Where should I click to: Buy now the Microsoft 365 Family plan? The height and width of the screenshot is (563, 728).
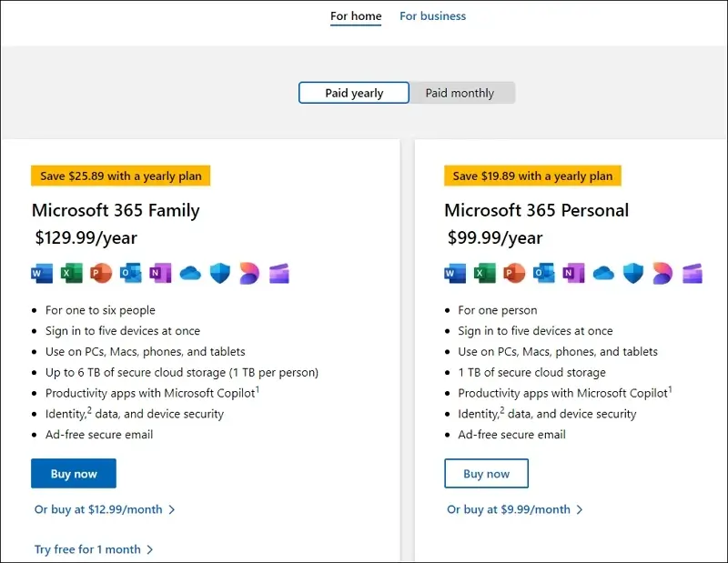click(x=74, y=474)
